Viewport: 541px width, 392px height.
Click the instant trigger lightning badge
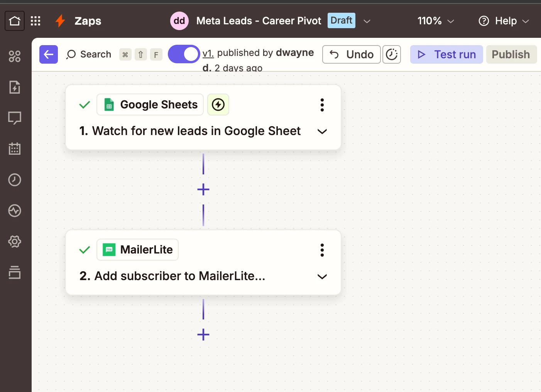[218, 105]
